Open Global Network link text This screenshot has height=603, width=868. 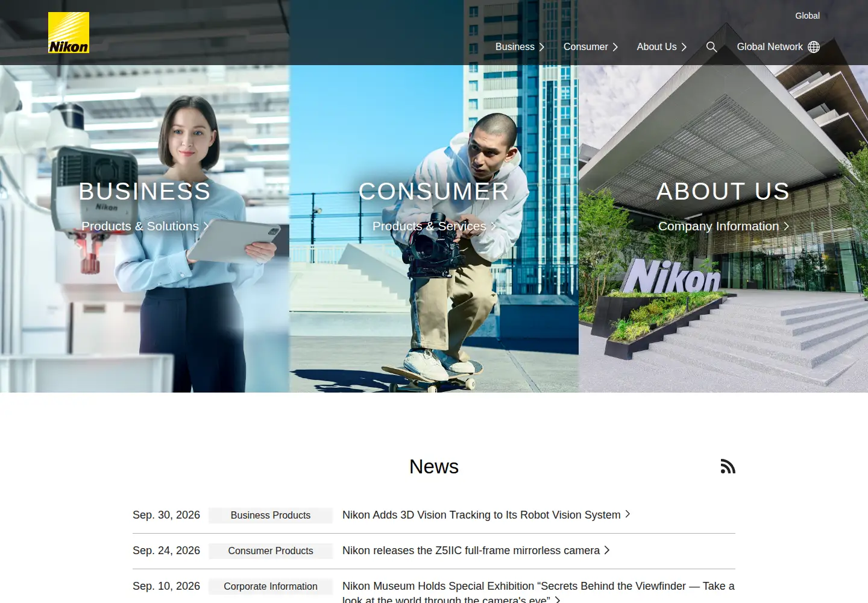pos(770,47)
